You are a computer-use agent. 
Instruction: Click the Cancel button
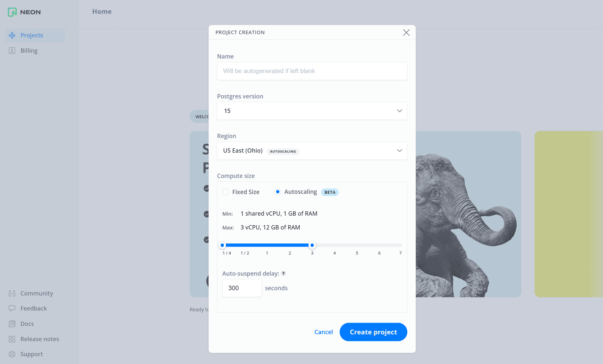pos(324,332)
